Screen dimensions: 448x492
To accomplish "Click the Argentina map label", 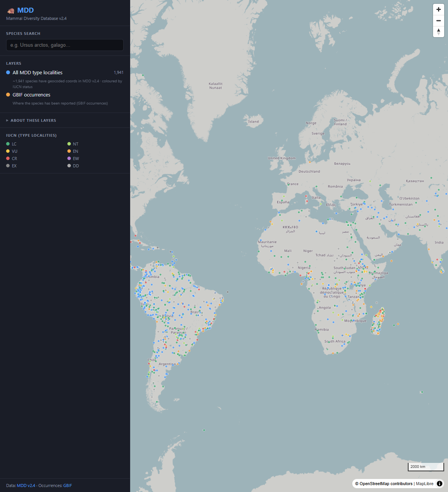I will click(167, 364).
